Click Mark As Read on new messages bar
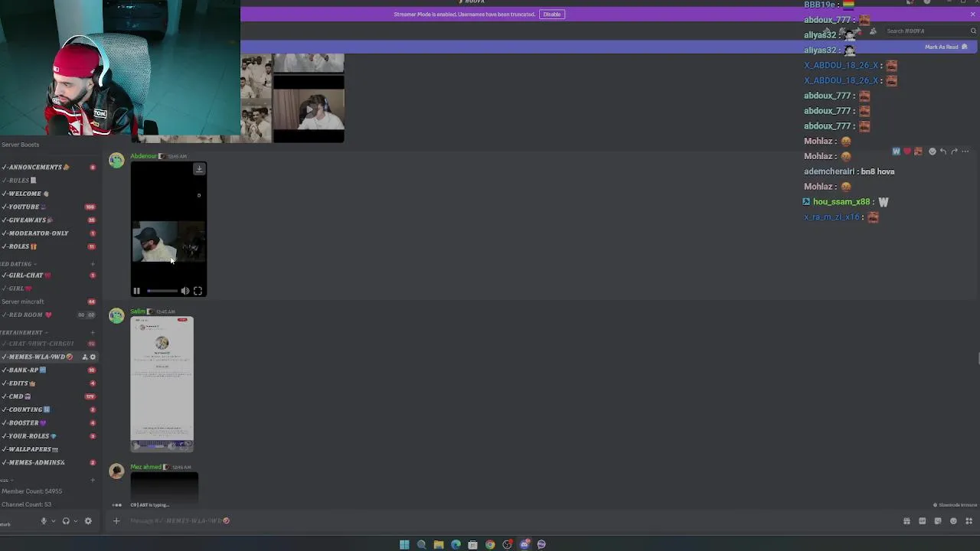The height and width of the screenshot is (551, 980). 946,47
